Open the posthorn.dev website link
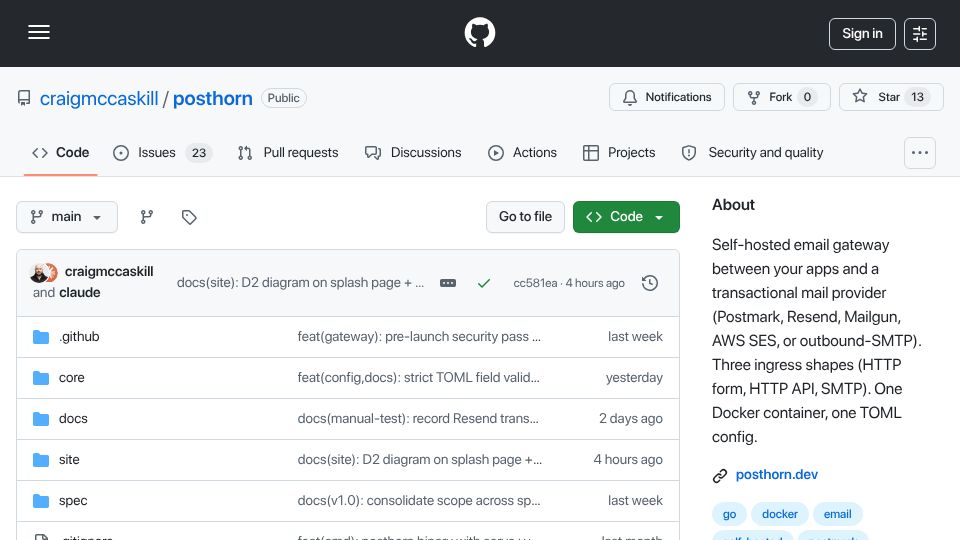 coord(776,474)
